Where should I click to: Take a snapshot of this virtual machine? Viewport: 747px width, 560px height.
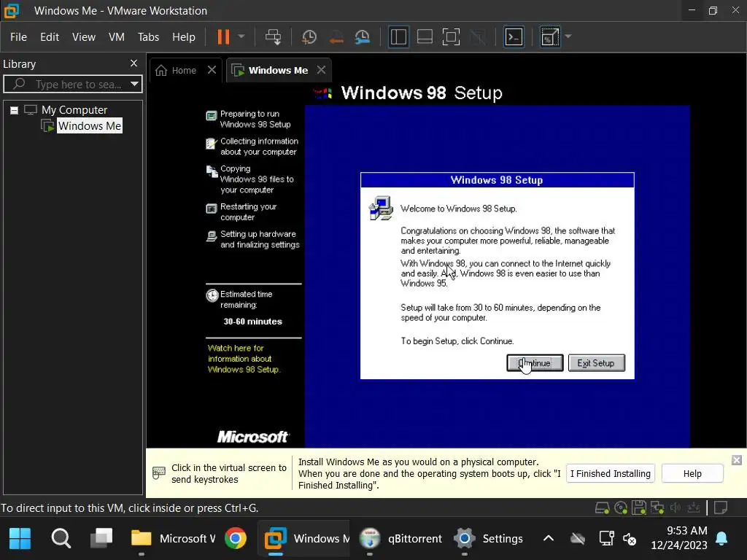(309, 36)
